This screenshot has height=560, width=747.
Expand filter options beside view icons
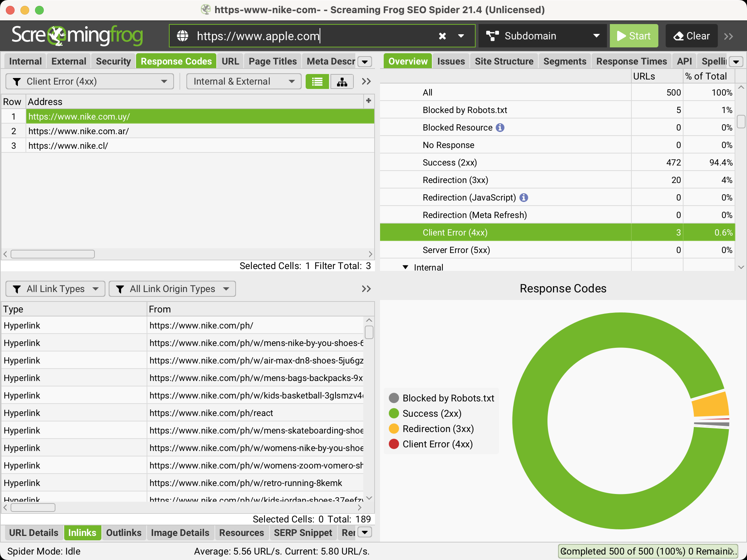pos(366,82)
